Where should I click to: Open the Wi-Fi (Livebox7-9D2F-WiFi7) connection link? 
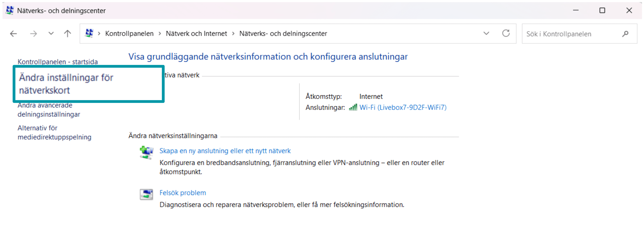tap(403, 107)
